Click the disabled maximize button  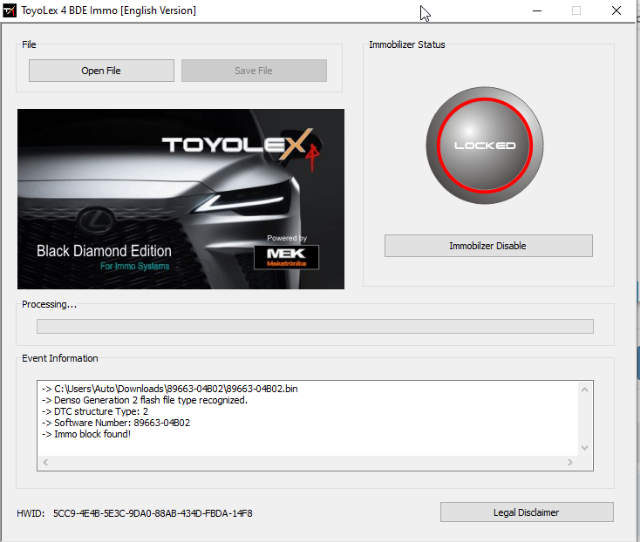point(576,11)
